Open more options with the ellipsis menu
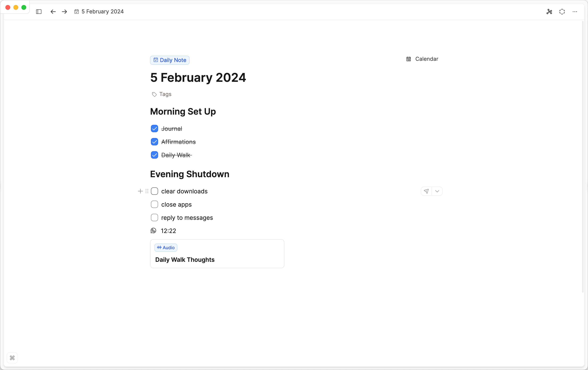This screenshot has height=370, width=588. (575, 11)
